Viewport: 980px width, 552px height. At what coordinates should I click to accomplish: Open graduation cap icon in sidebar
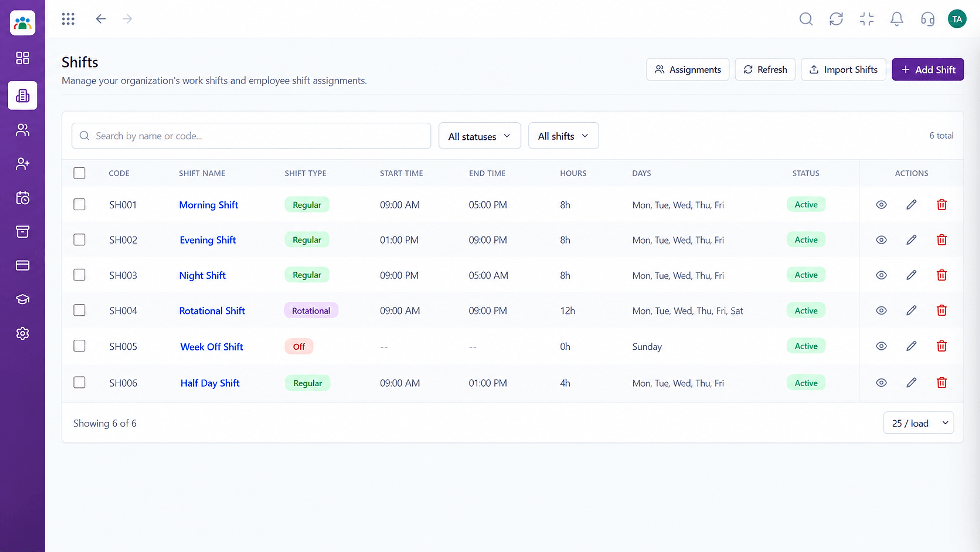click(23, 299)
